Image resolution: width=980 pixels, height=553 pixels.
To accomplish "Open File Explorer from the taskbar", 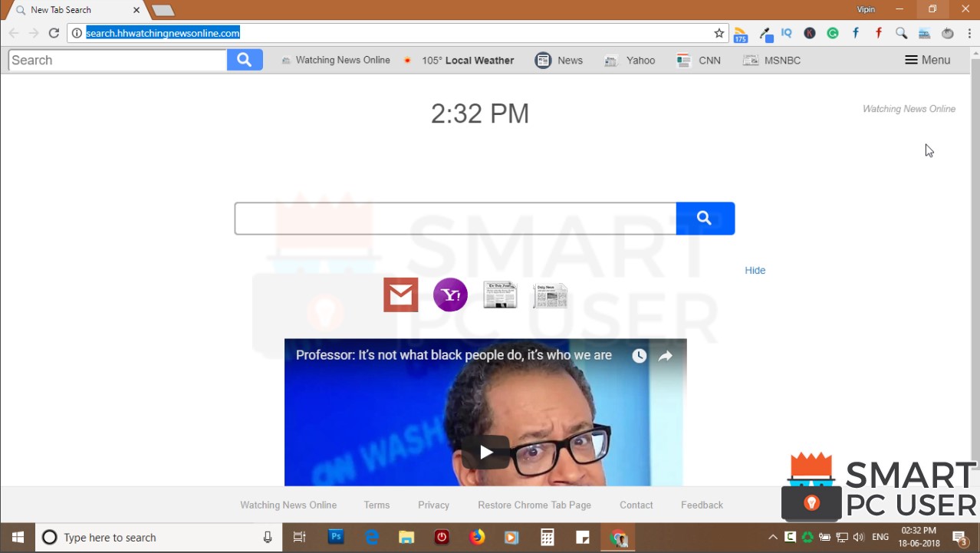I will click(x=407, y=537).
